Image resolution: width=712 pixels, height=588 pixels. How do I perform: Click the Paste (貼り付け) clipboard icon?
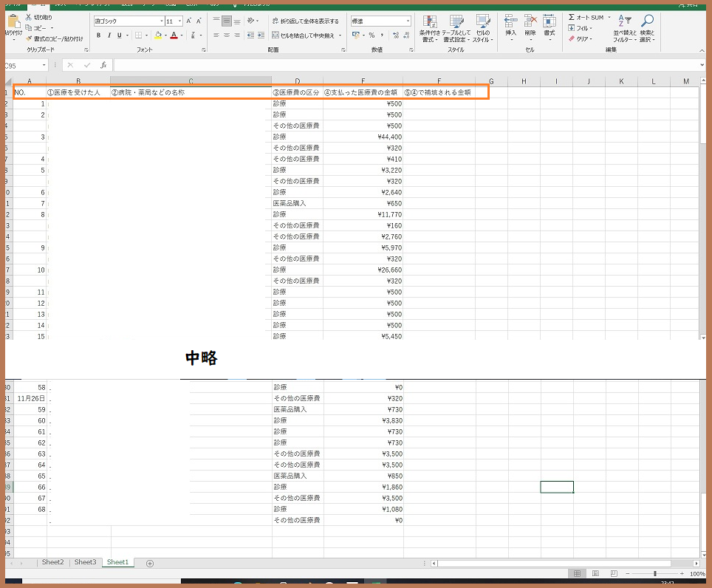(x=14, y=22)
